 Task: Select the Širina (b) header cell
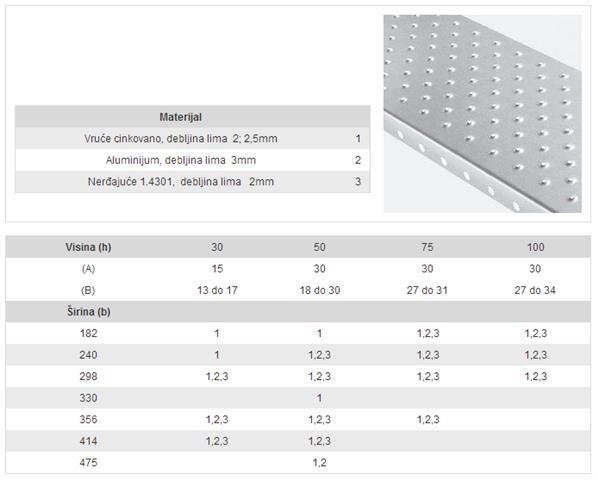pyautogui.click(x=89, y=311)
